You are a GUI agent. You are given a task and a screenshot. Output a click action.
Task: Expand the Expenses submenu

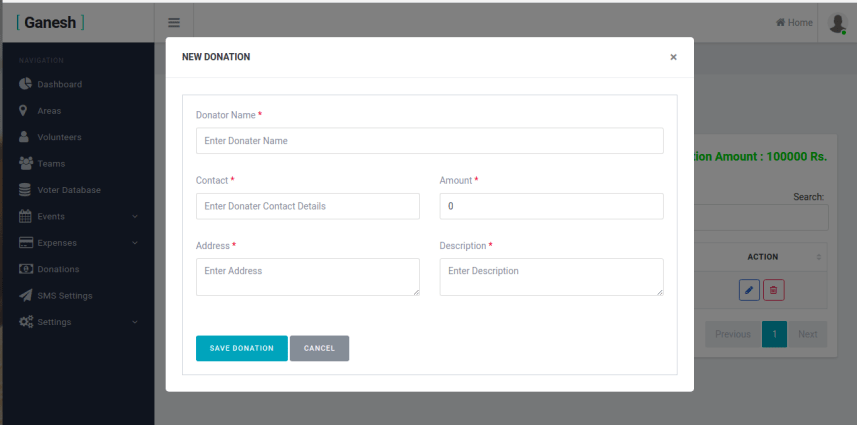(135, 243)
